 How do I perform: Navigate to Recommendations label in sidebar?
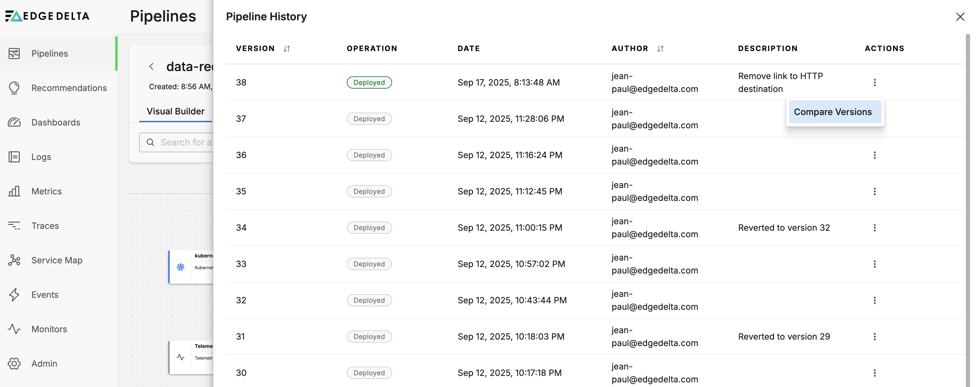tap(69, 88)
